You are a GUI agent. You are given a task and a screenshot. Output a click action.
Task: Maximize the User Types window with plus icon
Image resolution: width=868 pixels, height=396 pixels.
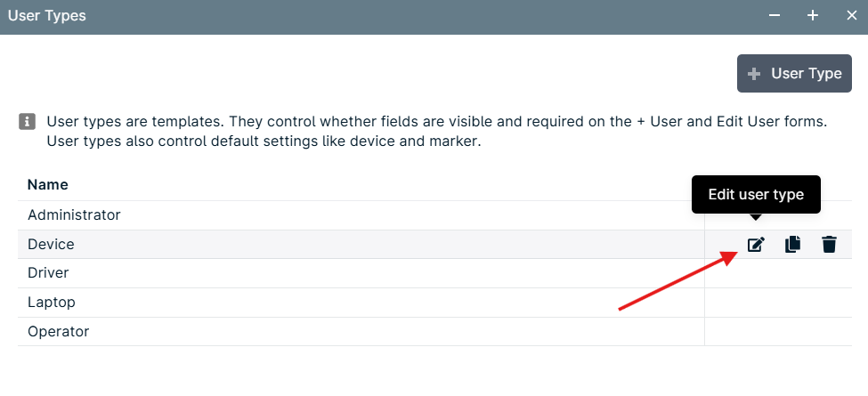pos(812,15)
